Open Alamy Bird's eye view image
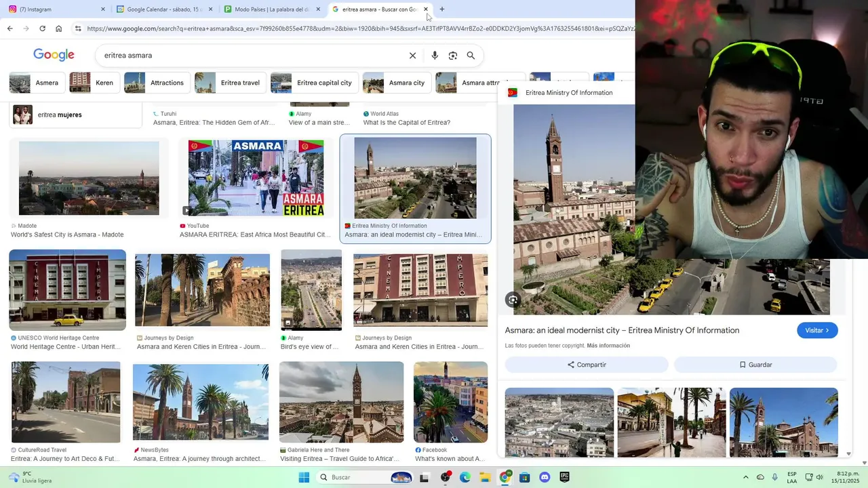This screenshot has height=488, width=868. 311,290
